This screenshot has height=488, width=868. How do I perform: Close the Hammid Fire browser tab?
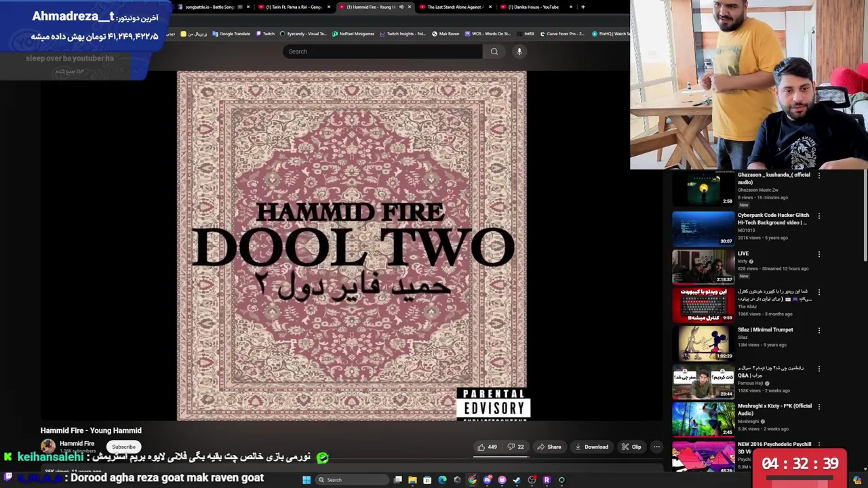point(410,7)
